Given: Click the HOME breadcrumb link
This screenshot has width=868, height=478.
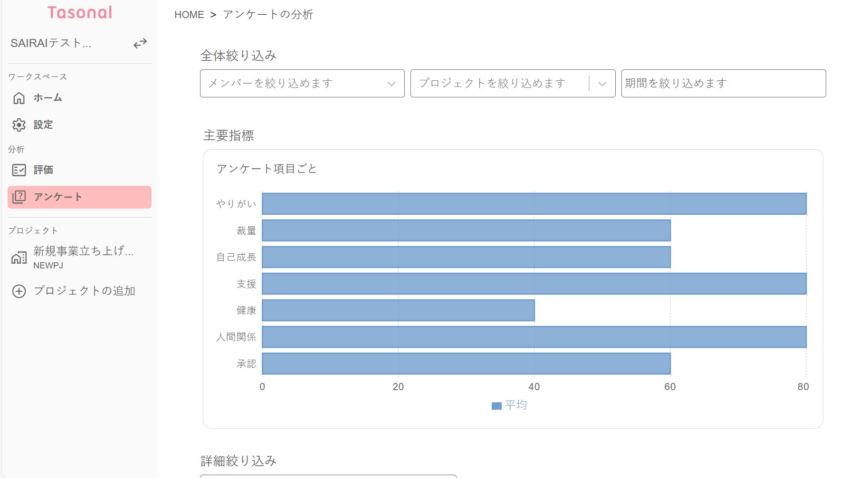Looking at the screenshot, I should (x=189, y=15).
